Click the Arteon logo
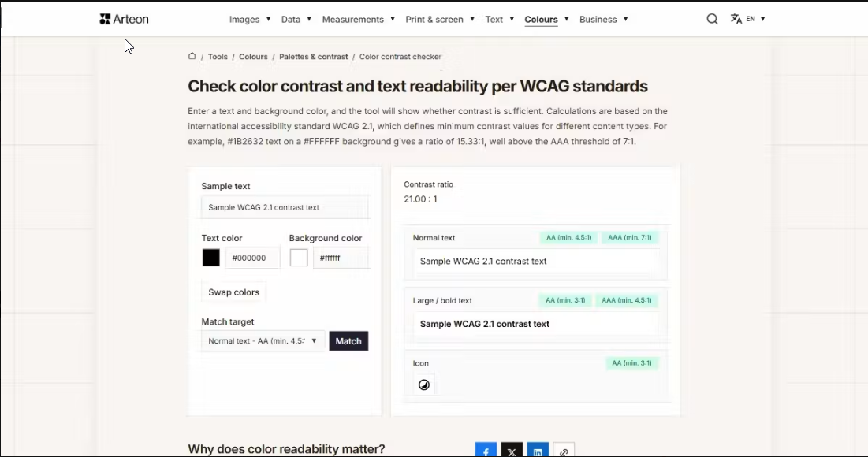868x457 pixels. coord(124,20)
